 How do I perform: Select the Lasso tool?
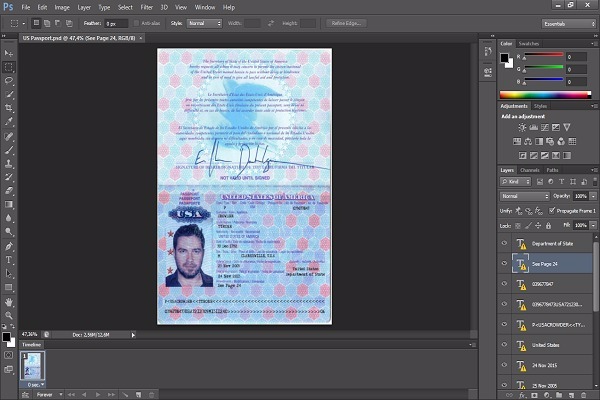pyautogui.click(x=9, y=79)
